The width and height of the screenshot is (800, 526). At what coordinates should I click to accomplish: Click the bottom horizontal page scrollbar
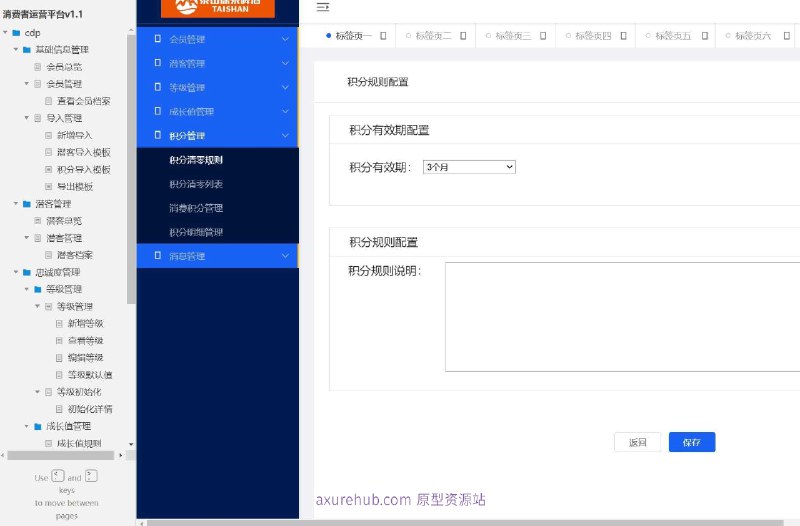[x=464, y=523]
